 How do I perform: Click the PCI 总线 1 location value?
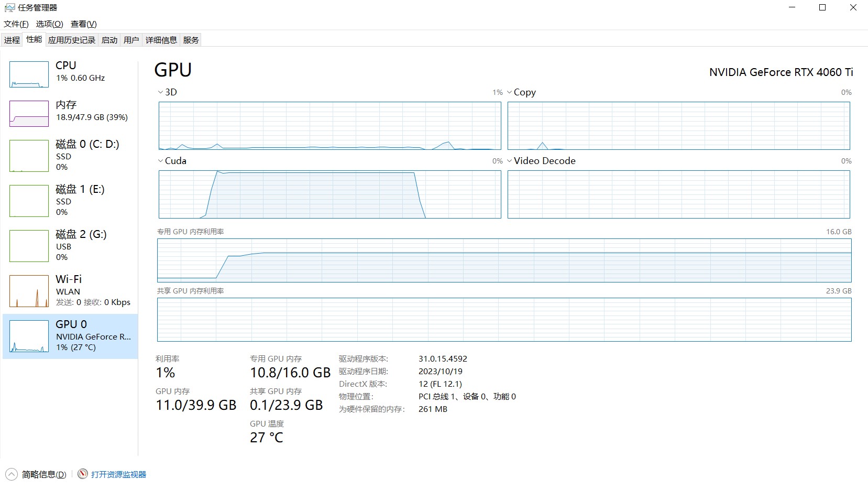(x=467, y=397)
